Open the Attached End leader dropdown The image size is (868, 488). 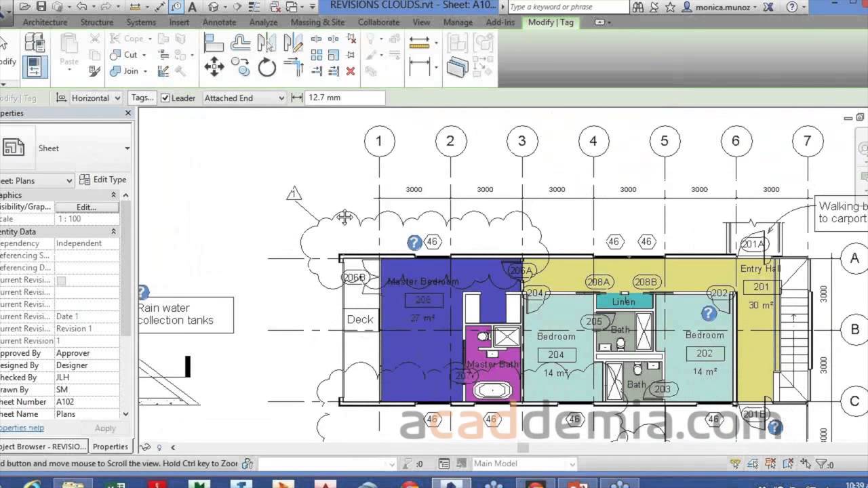point(244,98)
